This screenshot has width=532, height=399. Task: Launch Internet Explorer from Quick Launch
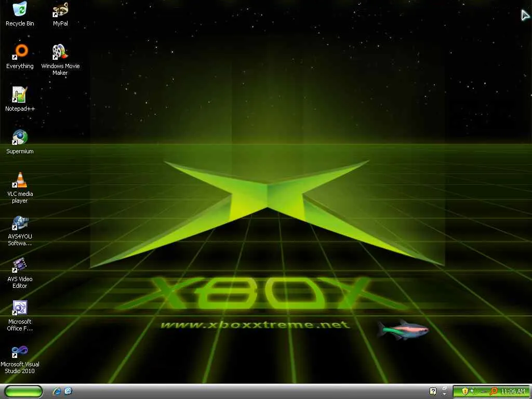click(57, 392)
